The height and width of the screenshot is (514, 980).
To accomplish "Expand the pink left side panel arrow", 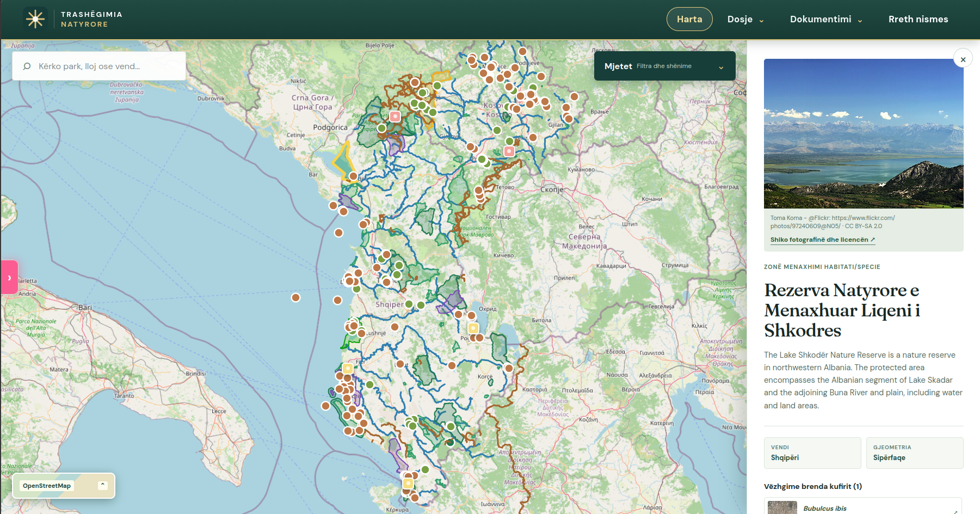I will (9, 277).
